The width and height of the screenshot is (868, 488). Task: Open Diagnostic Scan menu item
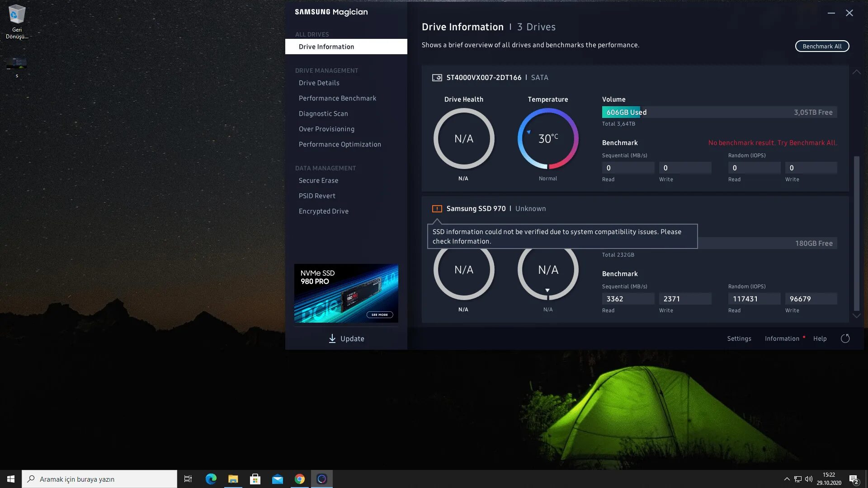[323, 114]
